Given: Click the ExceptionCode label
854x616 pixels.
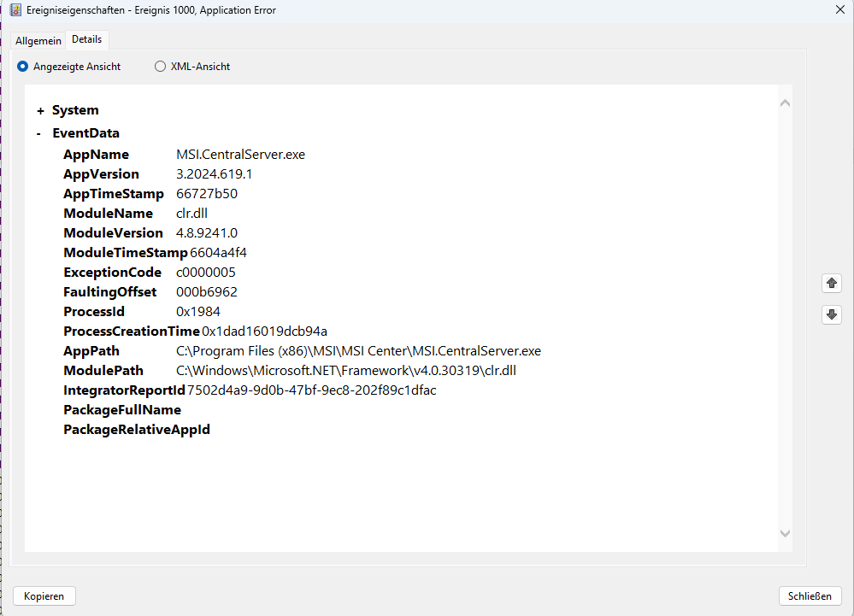Looking at the screenshot, I should click(112, 272).
